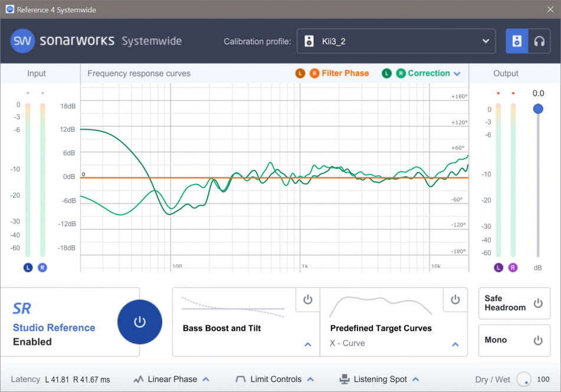Select the orange L badge beside Filter Phase
This screenshot has width=561, height=392.
point(301,73)
